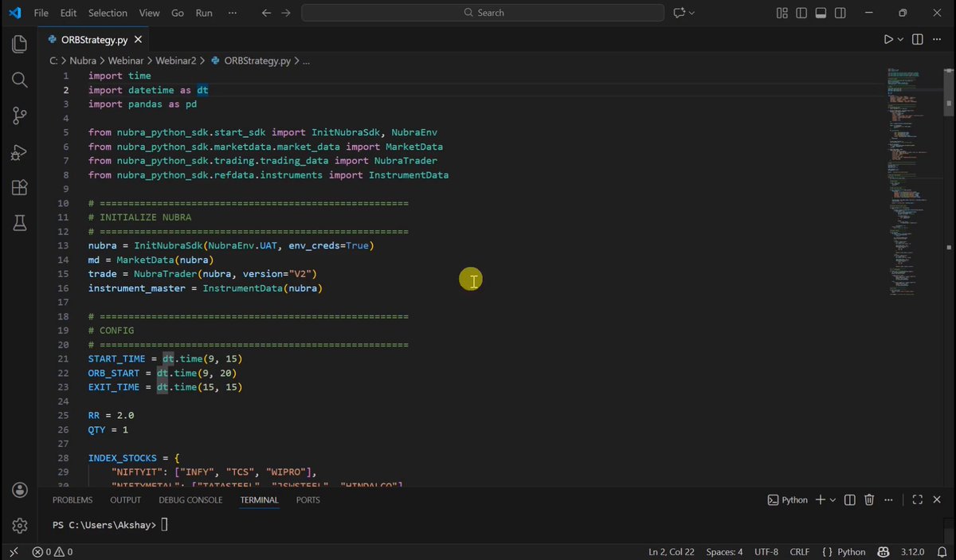Open the new terminal launch profile dropdown

tap(833, 499)
